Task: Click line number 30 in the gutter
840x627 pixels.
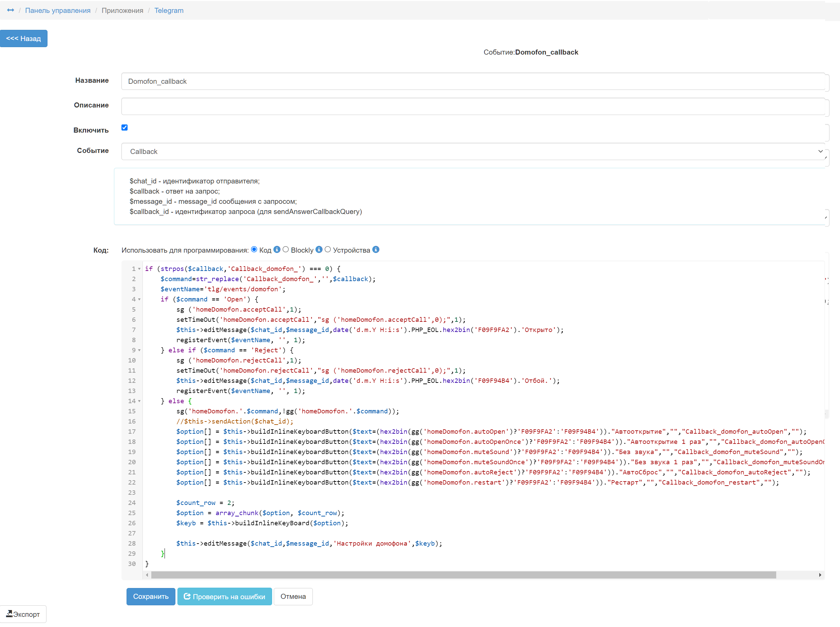Action: (x=132, y=564)
